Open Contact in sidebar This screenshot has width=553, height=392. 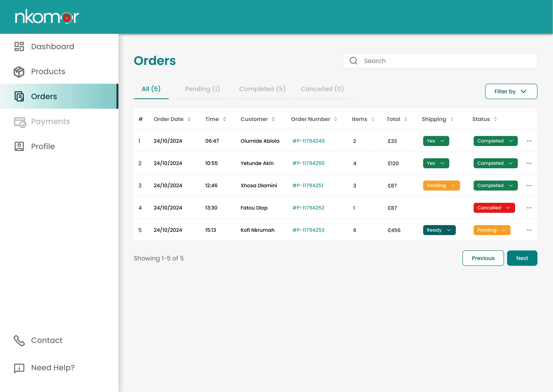tap(59, 340)
